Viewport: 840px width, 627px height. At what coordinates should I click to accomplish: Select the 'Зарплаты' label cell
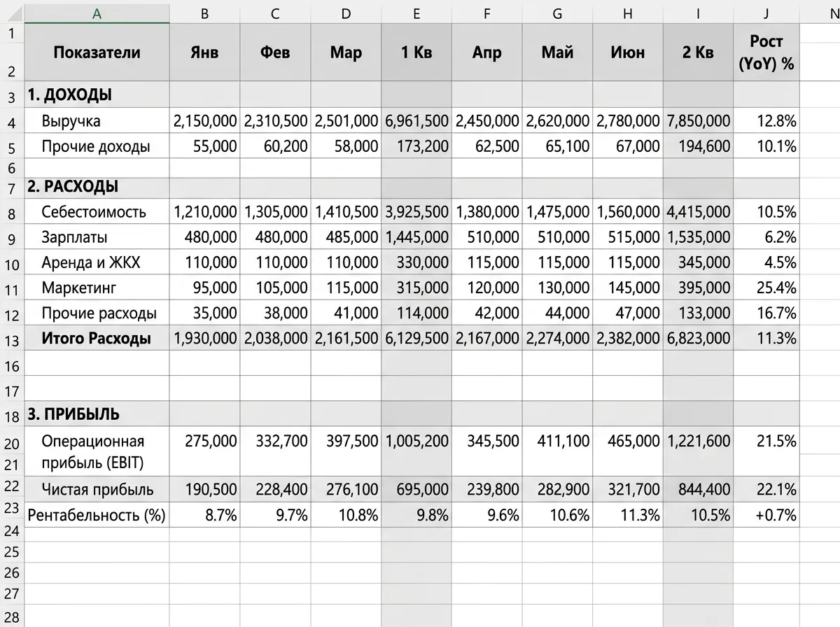[97, 237]
